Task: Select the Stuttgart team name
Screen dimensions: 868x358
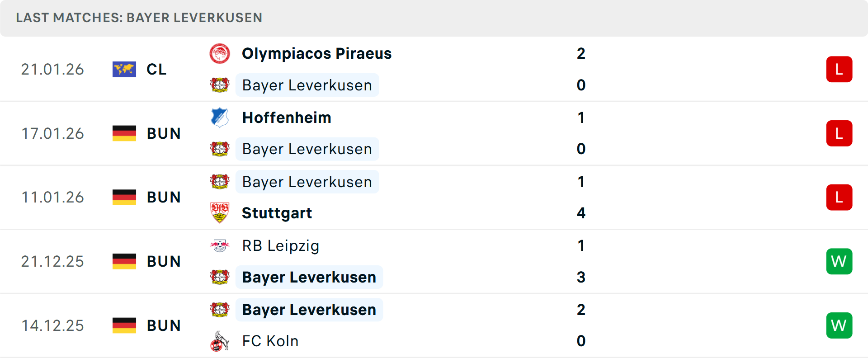Action: 277,213
